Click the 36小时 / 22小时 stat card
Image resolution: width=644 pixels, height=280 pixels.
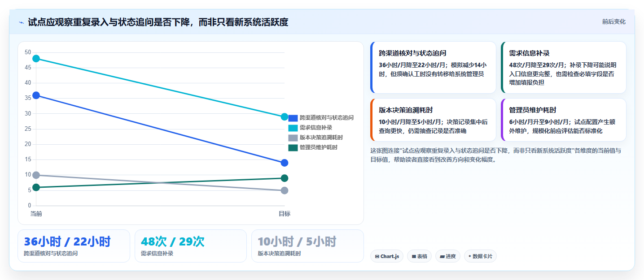(74, 246)
